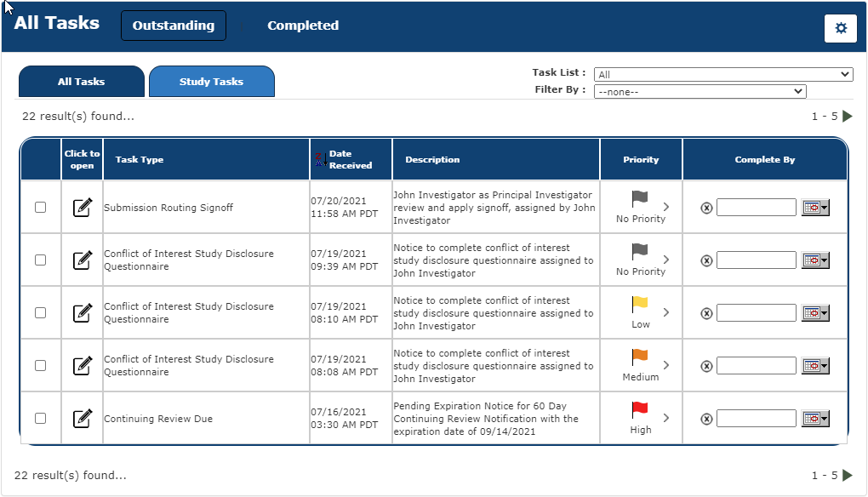
Task: Switch to Outstanding tasks view
Action: click(x=174, y=26)
